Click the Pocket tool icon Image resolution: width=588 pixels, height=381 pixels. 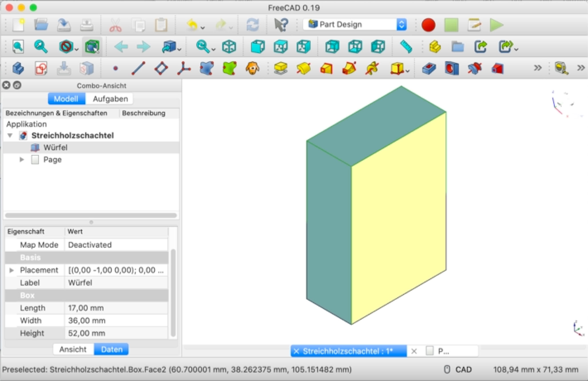429,68
